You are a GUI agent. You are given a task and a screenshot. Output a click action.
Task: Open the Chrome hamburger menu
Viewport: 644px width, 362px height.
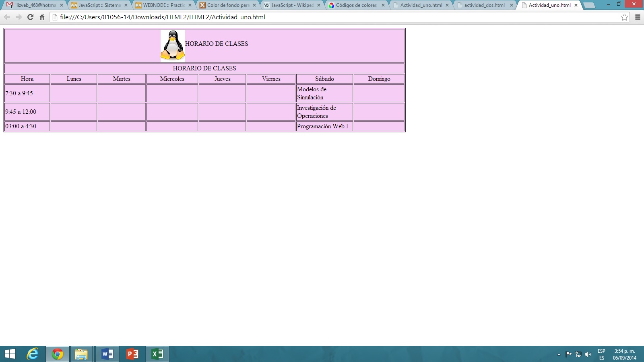638,17
